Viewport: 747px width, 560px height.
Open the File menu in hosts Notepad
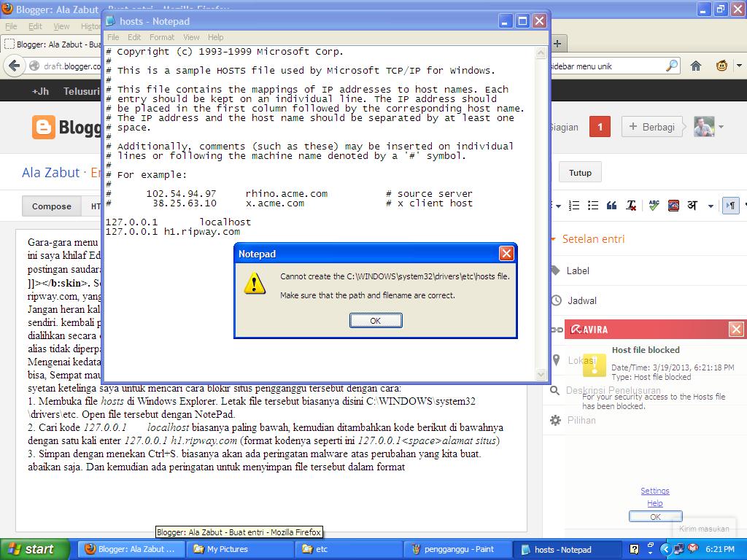pyautogui.click(x=113, y=37)
